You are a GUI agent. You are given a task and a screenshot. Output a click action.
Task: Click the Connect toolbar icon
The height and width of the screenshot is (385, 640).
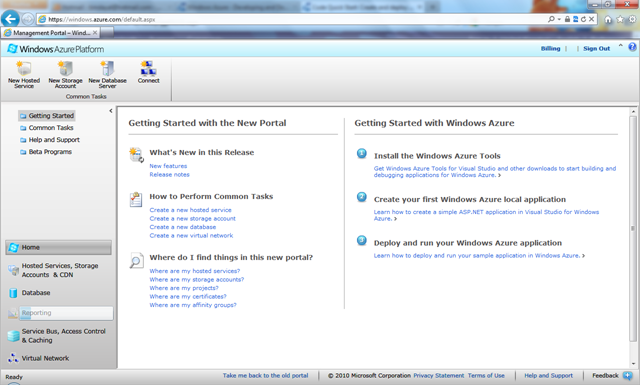pos(148,68)
